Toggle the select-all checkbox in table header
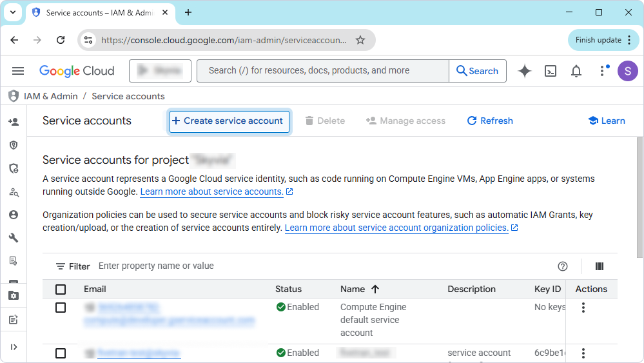The image size is (644, 363). (61, 289)
